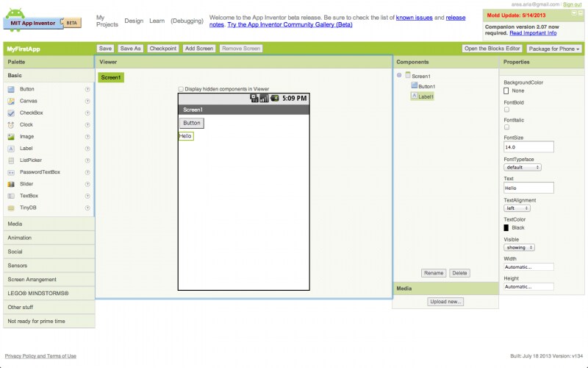This screenshot has width=588, height=368.
Task: Select the Image component icon
Action: coord(11,136)
